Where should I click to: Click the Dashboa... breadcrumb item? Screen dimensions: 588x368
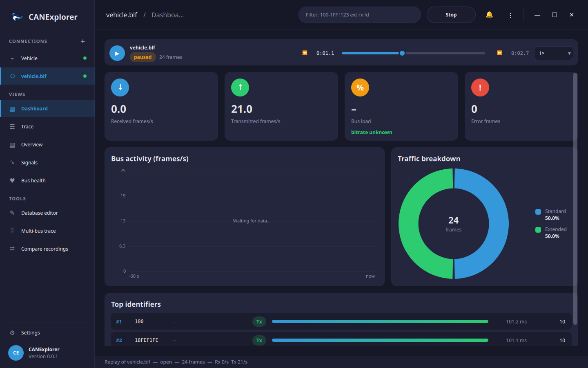[168, 15]
